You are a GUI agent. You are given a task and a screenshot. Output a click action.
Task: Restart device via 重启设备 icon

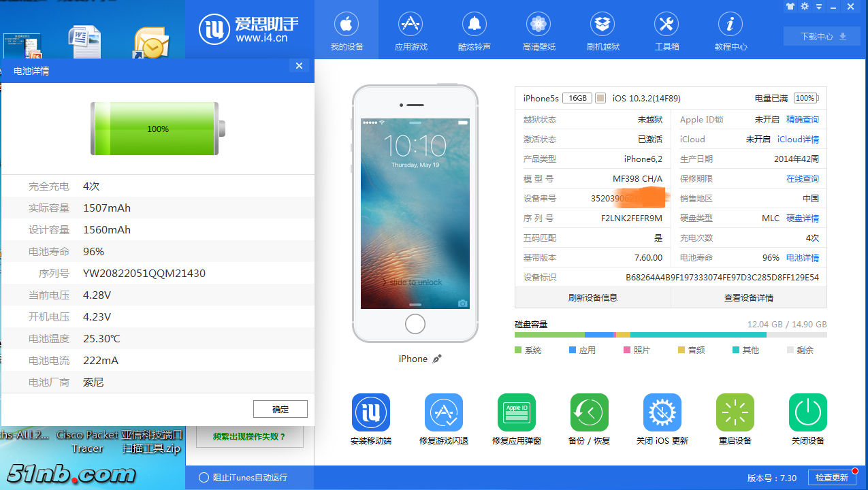735,412
